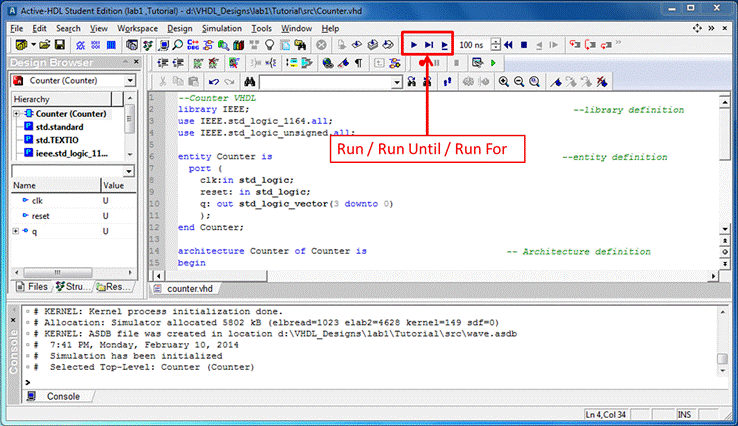Click the red record dot icon
This screenshot has height=426, width=738.
(x=422, y=63)
